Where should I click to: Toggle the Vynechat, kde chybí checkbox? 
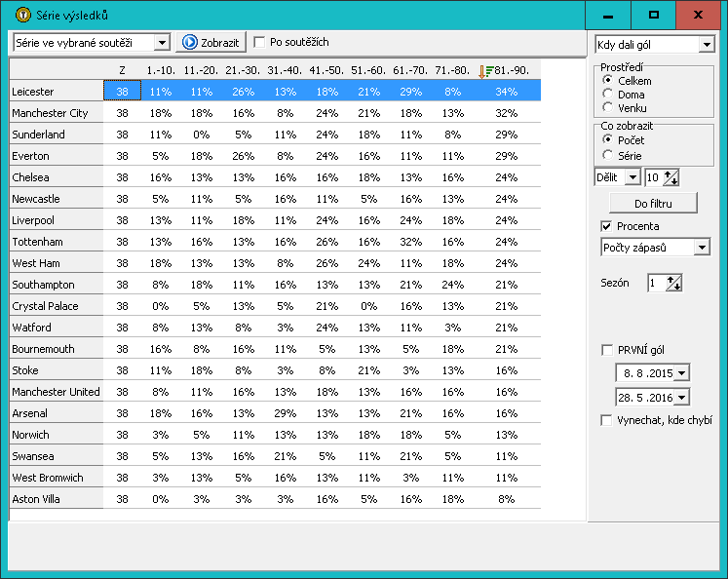click(x=606, y=420)
